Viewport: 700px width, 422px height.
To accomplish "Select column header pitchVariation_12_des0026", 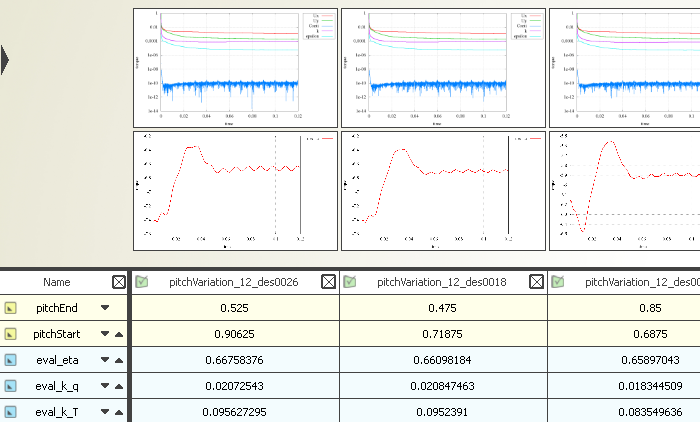I will click(233, 282).
